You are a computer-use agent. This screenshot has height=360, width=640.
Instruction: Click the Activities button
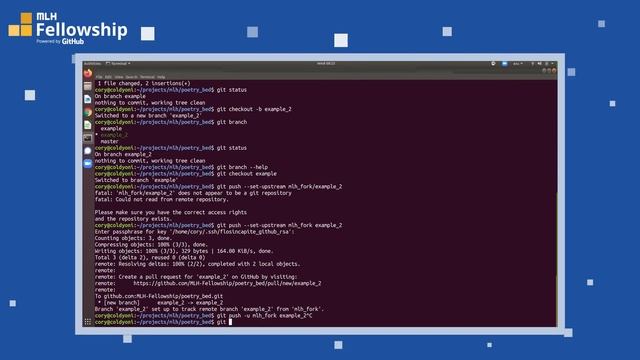92,64
